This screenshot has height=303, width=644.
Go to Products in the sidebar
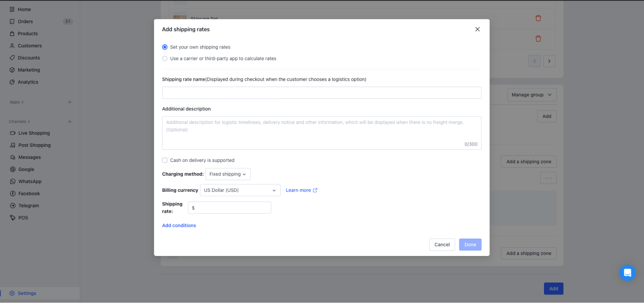28,34
